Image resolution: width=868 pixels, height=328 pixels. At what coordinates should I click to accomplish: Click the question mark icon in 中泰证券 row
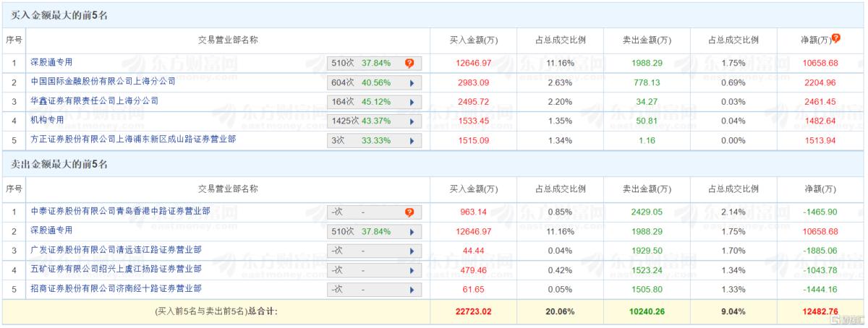pos(409,212)
